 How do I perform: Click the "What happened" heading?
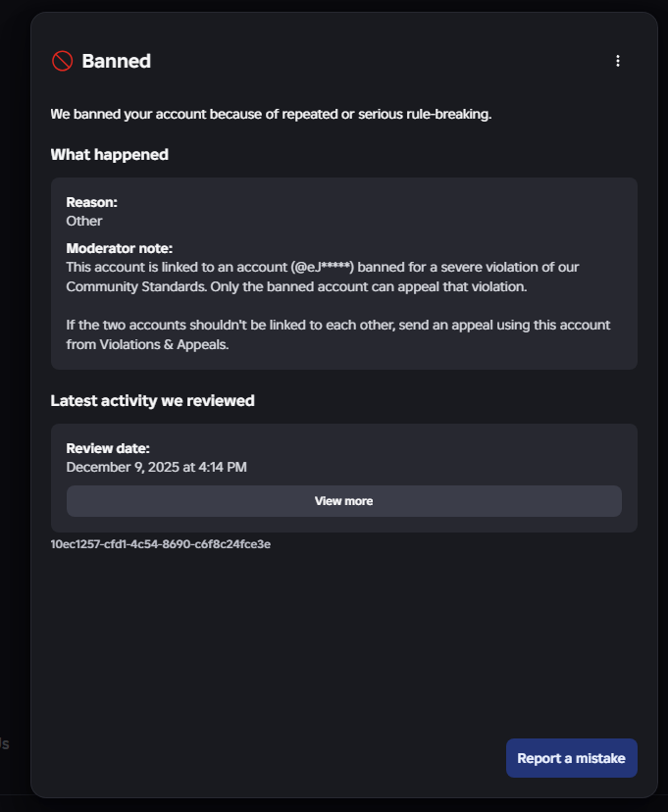[109, 155]
